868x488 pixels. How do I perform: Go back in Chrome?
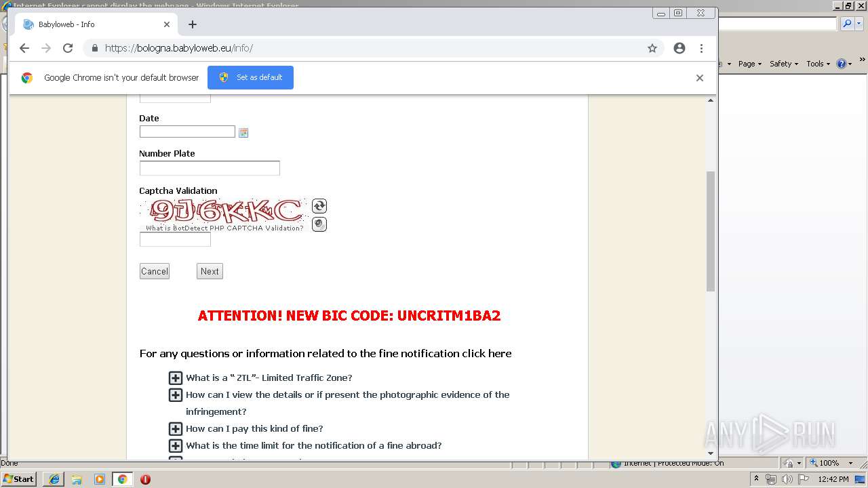pyautogui.click(x=24, y=48)
